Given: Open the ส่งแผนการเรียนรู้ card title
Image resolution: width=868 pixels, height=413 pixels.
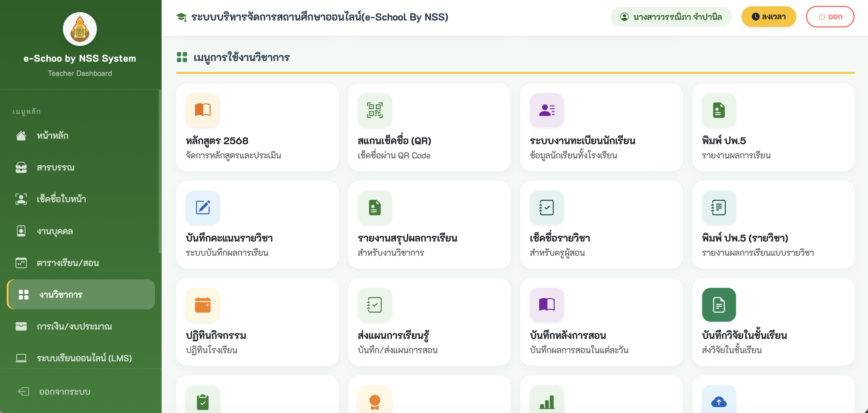Looking at the screenshot, I should tap(393, 335).
